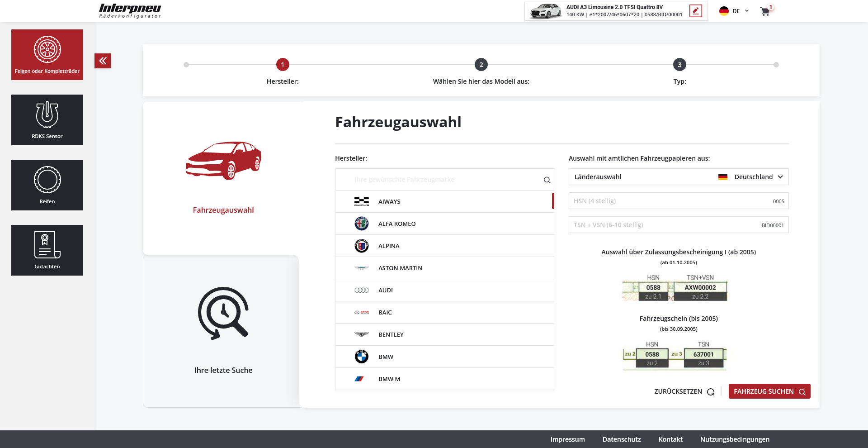Click the Interpneu Räderkonfigurator logo
Screen dimensions: 868x448
(130, 11)
